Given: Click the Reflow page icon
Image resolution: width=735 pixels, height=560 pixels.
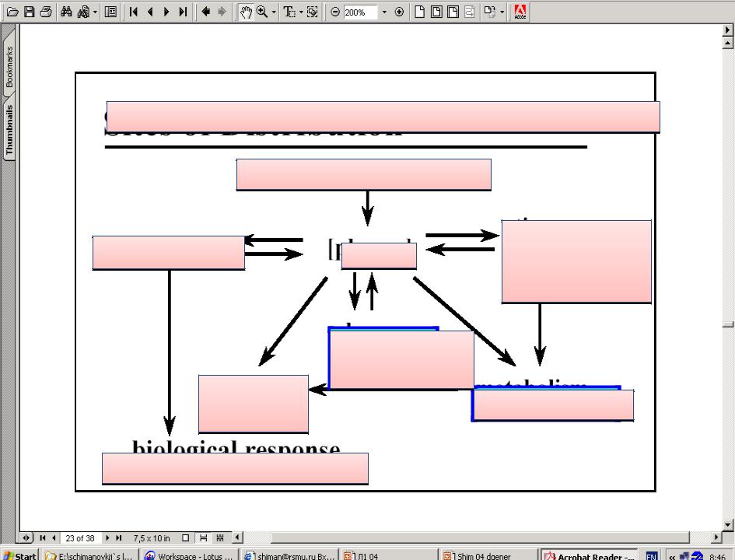Looking at the screenshot, I should [469, 12].
